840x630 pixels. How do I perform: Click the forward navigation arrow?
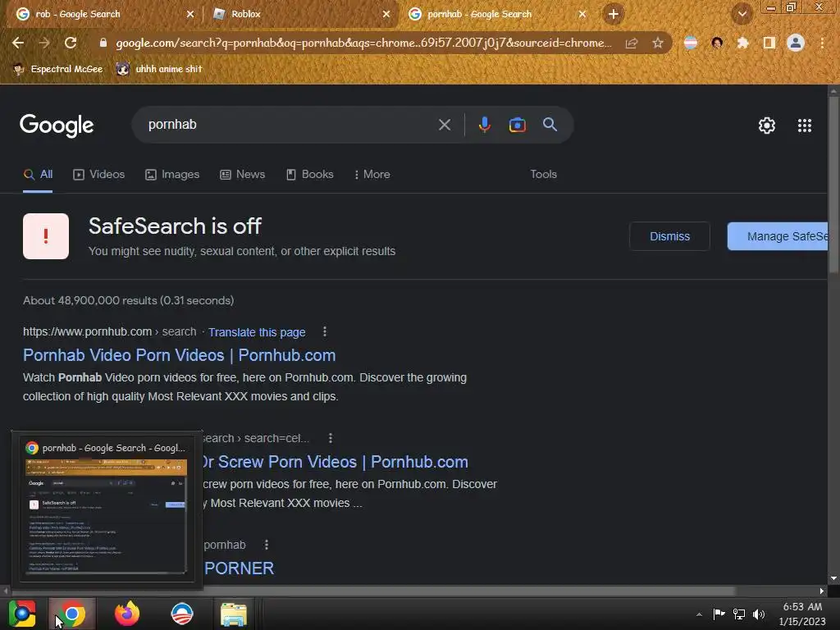click(44, 43)
